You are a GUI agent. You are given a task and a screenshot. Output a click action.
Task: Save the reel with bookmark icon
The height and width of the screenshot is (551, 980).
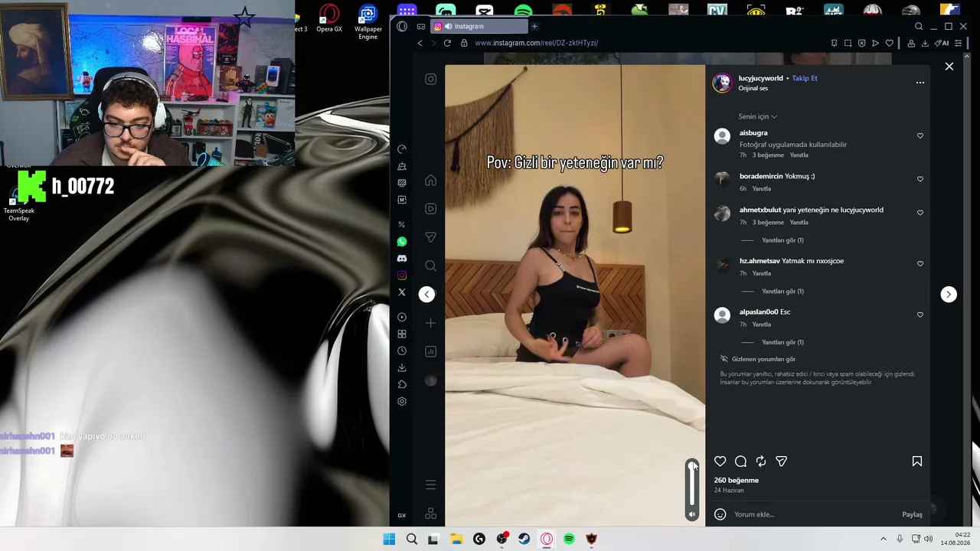point(917,461)
